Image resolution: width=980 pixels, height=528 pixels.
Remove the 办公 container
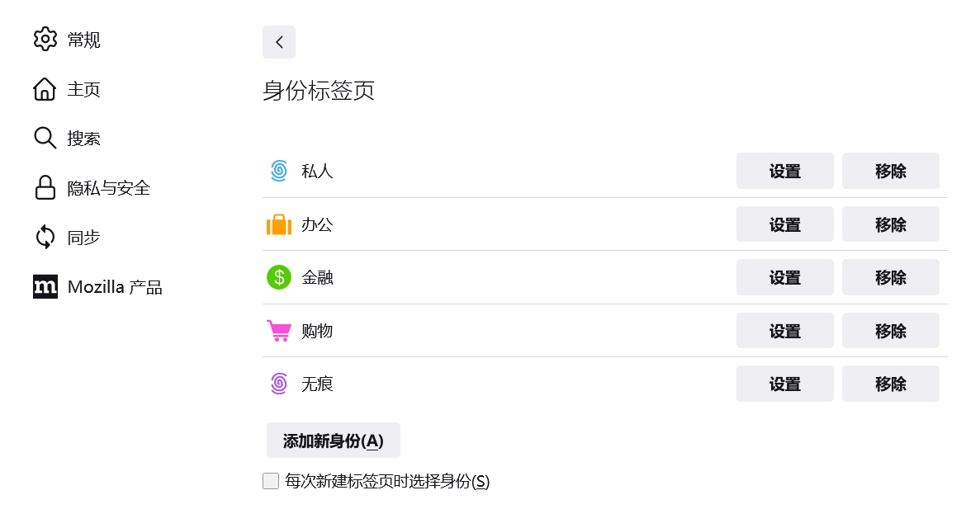[890, 224]
